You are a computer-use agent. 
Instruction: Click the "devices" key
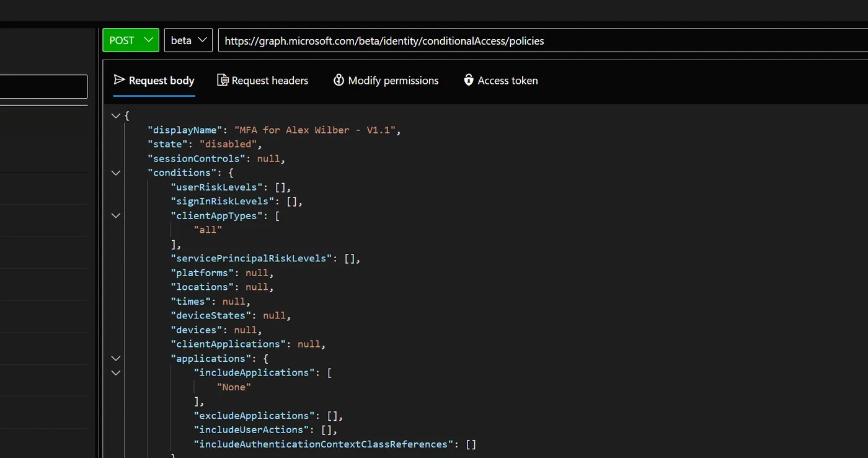pyautogui.click(x=197, y=330)
